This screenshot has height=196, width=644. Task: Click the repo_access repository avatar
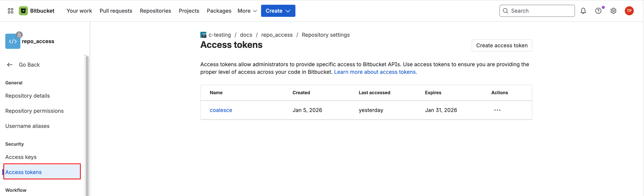pyautogui.click(x=13, y=41)
